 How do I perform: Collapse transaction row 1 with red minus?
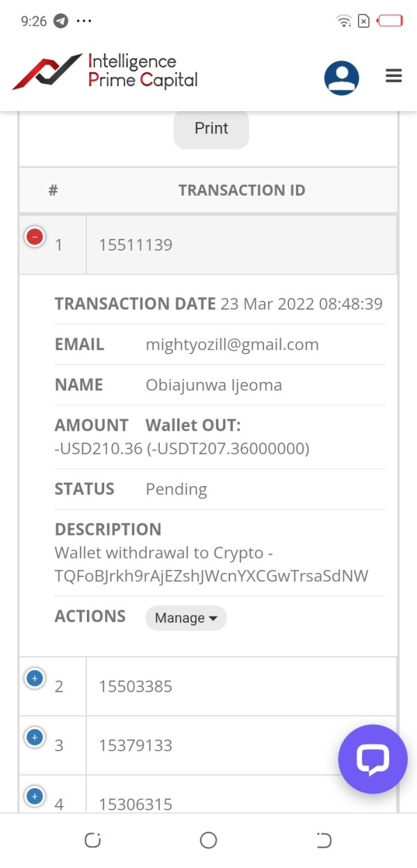(35, 237)
